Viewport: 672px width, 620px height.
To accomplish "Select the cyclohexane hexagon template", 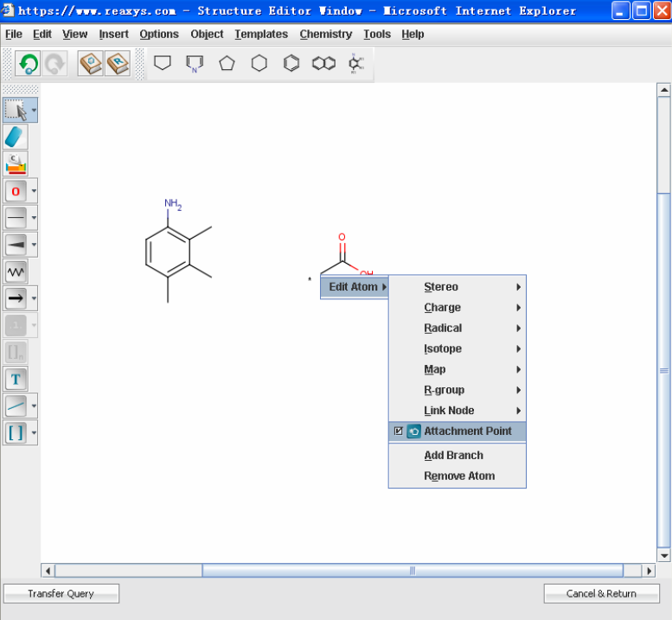I will [259, 63].
